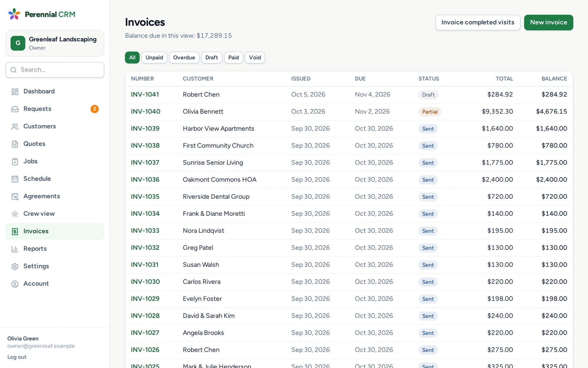Image resolution: width=588 pixels, height=368 pixels.
Task: Click the Draft status badge on INV-1041
Action: tap(428, 95)
